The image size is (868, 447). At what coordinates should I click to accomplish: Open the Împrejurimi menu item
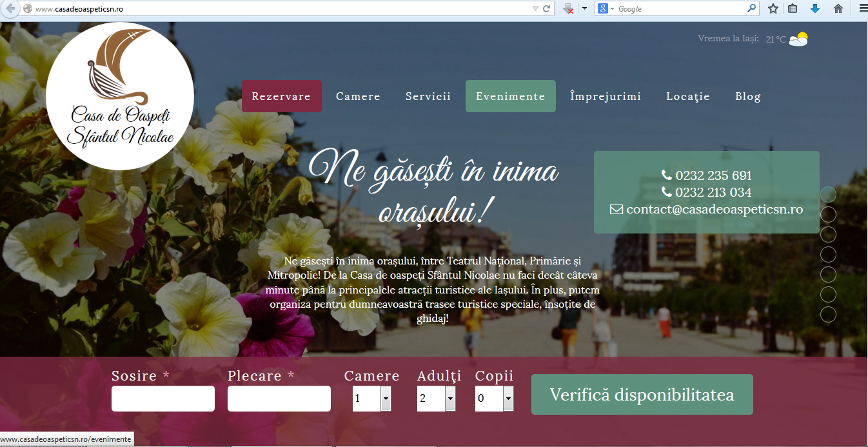pos(605,95)
